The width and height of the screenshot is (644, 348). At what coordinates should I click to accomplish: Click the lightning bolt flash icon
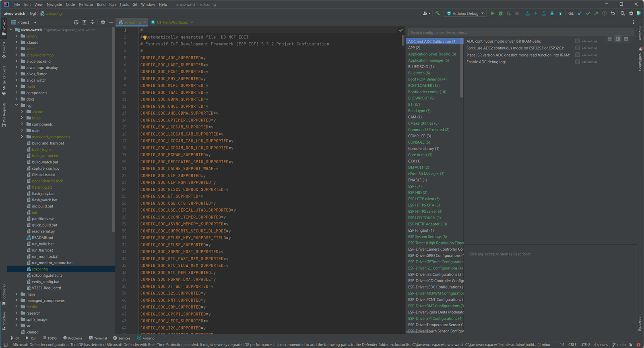(536, 13)
